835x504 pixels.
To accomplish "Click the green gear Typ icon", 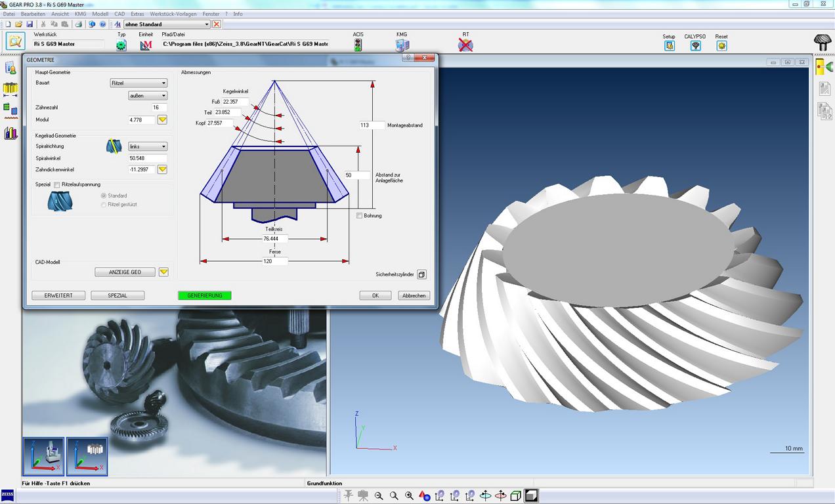I will 121,45.
